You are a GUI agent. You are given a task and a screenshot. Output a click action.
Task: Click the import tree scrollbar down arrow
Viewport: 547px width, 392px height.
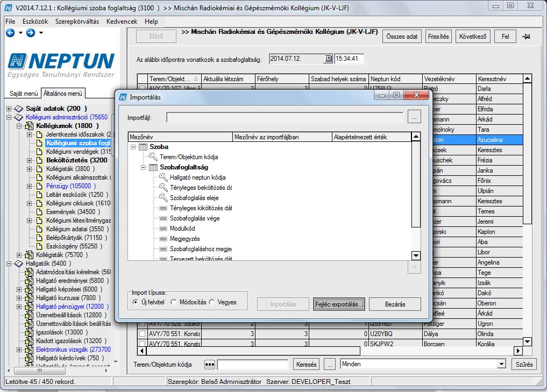tap(416, 255)
